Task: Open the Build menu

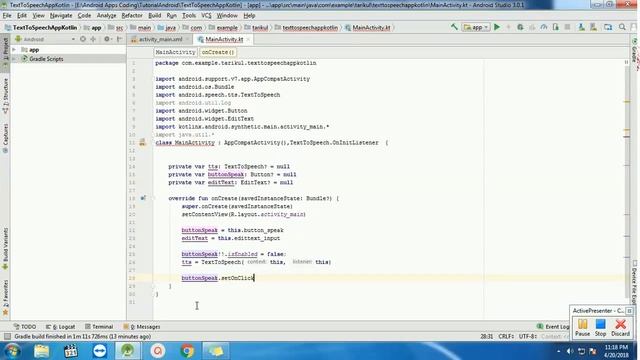Action: pos(154,16)
